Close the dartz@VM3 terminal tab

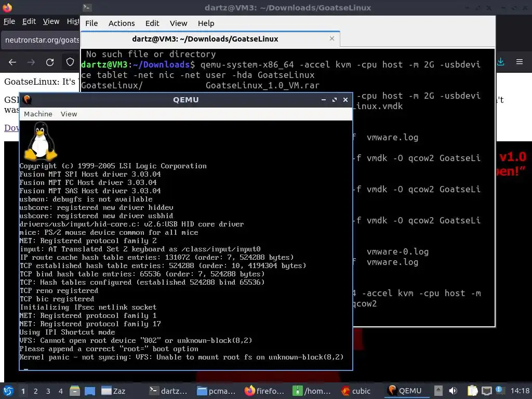(x=332, y=38)
